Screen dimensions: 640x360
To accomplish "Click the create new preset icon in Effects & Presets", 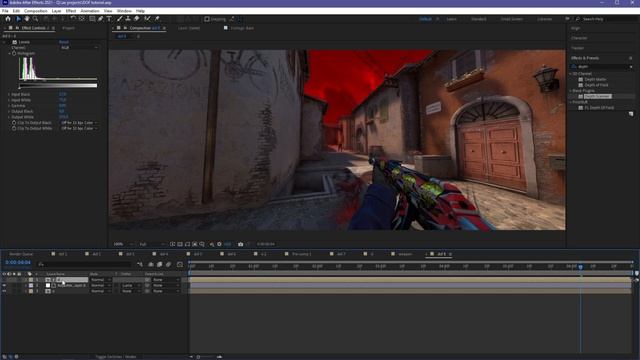I will click(631, 114).
